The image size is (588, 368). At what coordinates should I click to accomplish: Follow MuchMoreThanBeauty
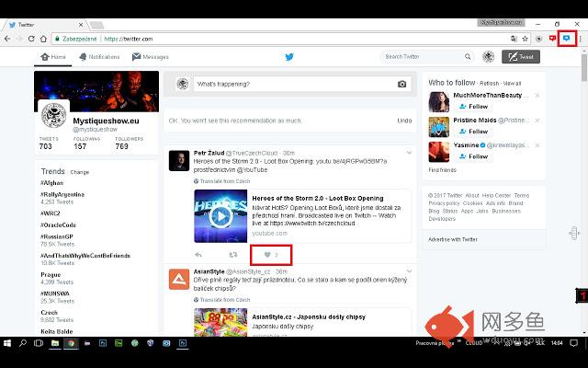[473, 107]
